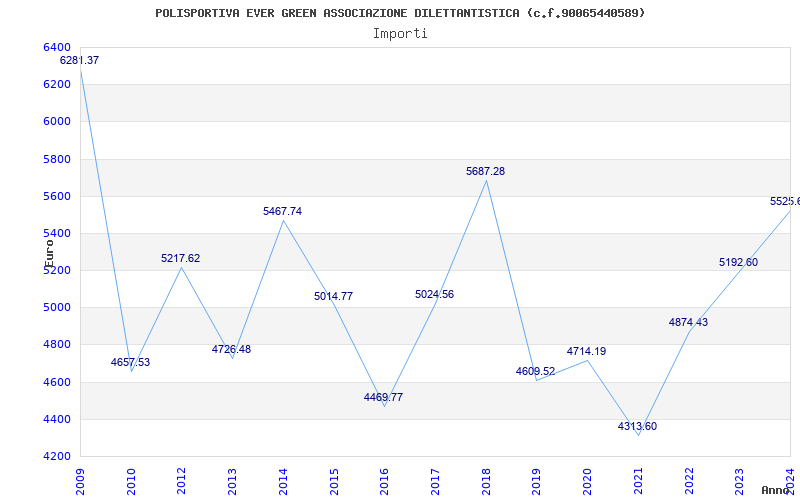The height and width of the screenshot is (500, 800).
Task: Click the 2010 year axis label
Action: click(x=131, y=482)
